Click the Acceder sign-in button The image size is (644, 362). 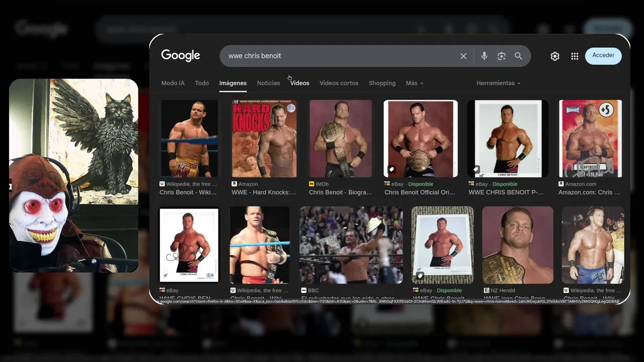coord(603,55)
